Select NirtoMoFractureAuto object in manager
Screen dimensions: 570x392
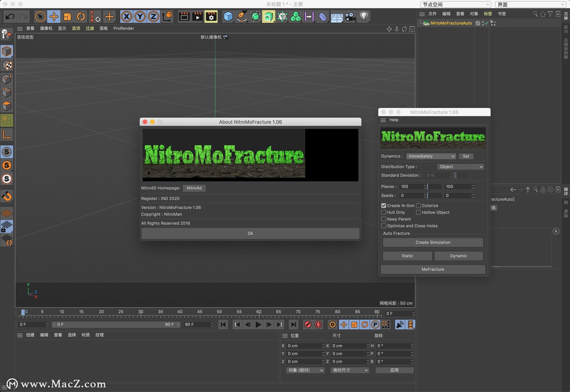[x=451, y=23]
